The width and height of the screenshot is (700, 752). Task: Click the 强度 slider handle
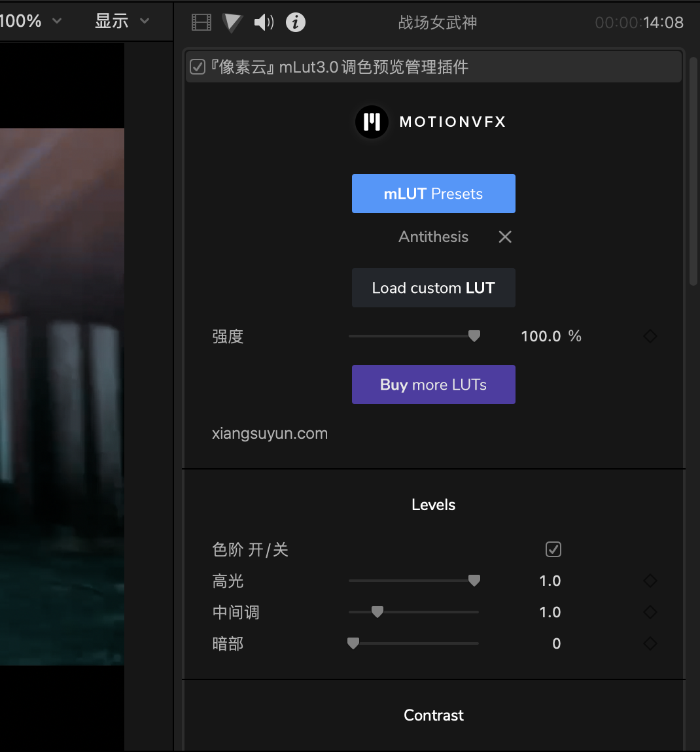474,336
